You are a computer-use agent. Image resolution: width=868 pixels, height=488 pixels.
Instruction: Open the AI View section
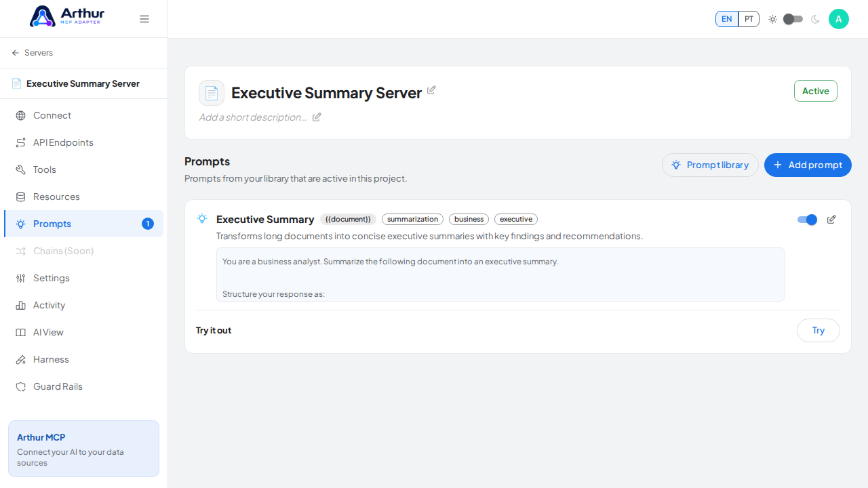pos(83,332)
